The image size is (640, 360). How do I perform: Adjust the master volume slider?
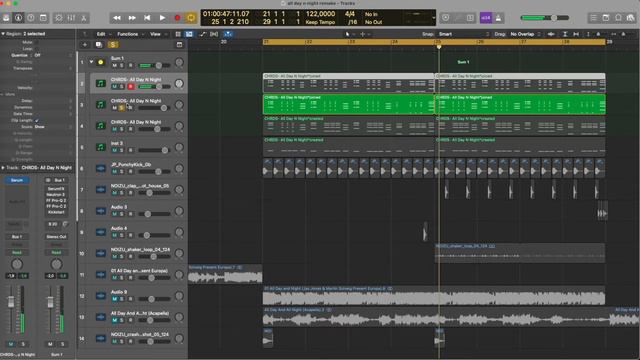545,18
